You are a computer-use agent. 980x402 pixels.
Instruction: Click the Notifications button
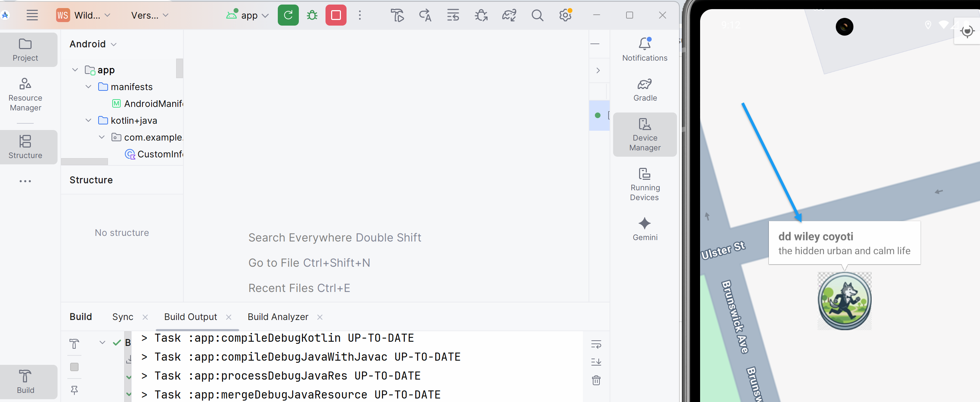644,49
